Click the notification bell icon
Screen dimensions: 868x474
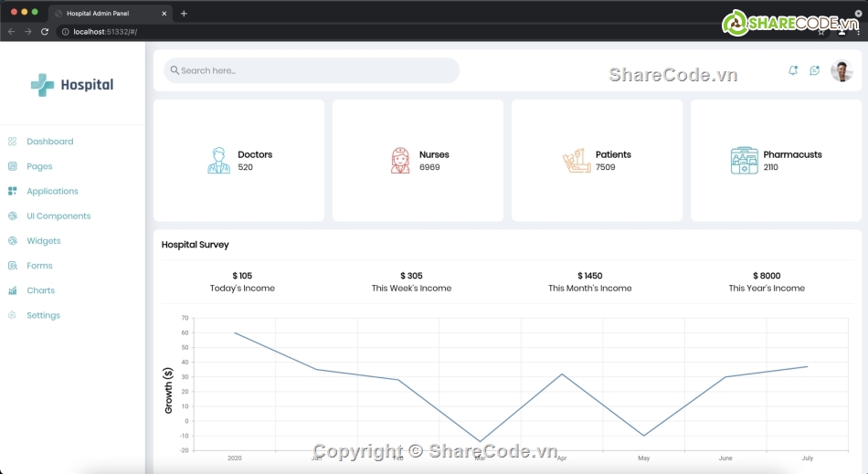tap(792, 70)
